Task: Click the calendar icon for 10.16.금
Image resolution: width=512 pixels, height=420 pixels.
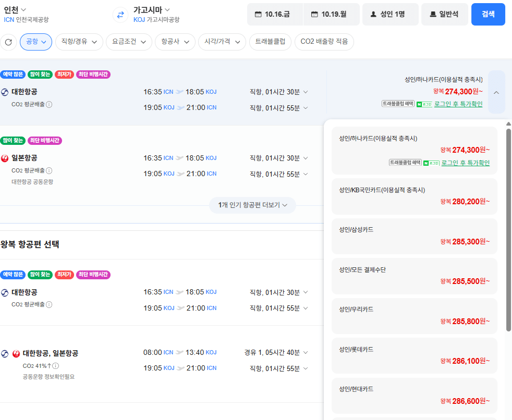Action: pyautogui.click(x=258, y=15)
